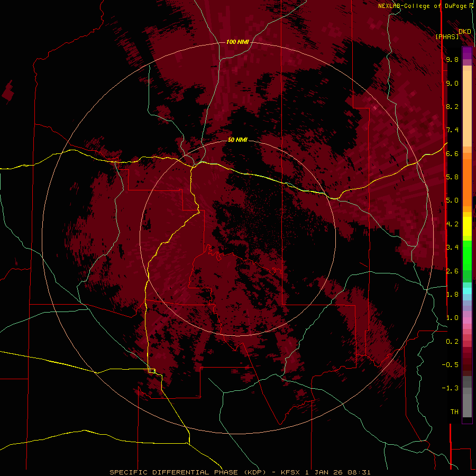476x476 pixels.
Task: Click the 5.8 legend value
Action: click(x=452, y=177)
